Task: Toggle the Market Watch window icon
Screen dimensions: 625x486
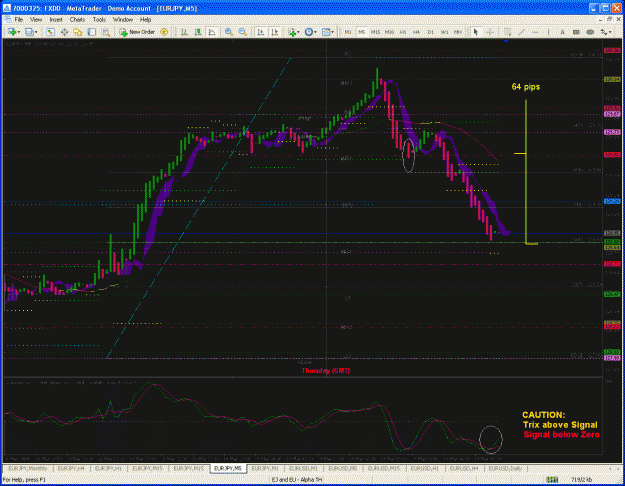Action: [50, 32]
